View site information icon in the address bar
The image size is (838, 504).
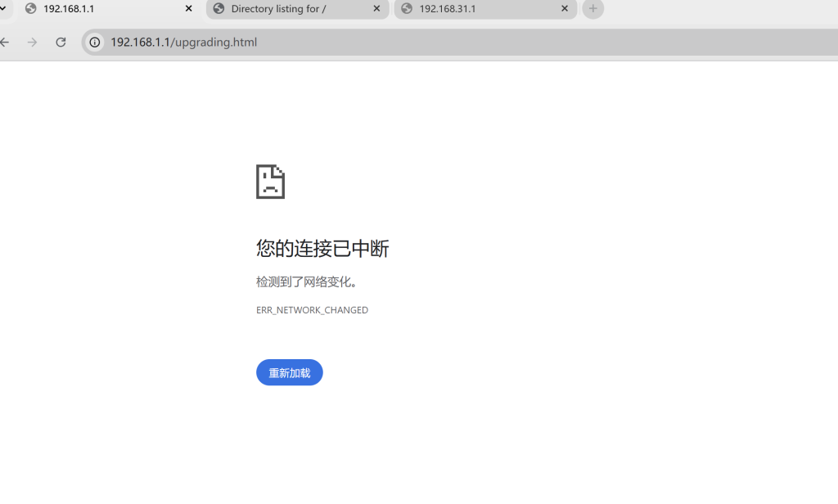pyautogui.click(x=95, y=43)
